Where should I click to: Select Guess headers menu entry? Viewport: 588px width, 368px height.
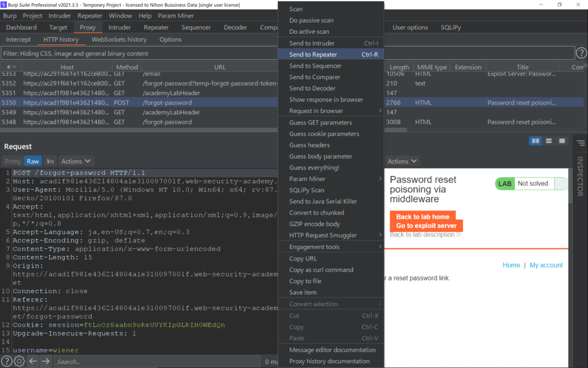click(331, 145)
